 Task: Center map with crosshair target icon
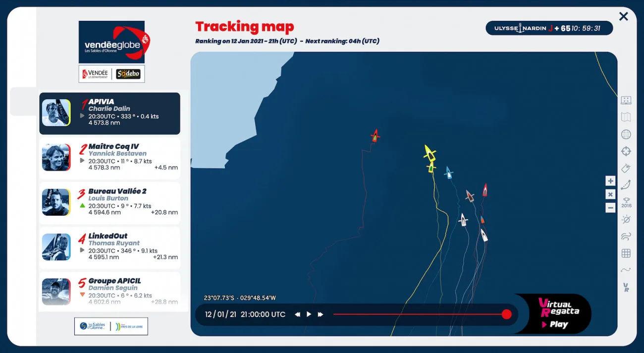click(626, 151)
